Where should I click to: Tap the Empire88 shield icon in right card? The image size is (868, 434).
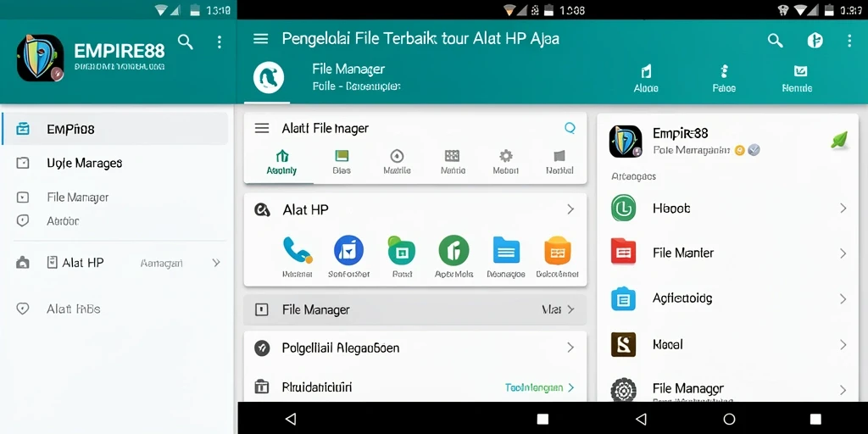pyautogui.click(x=626, y=142)
